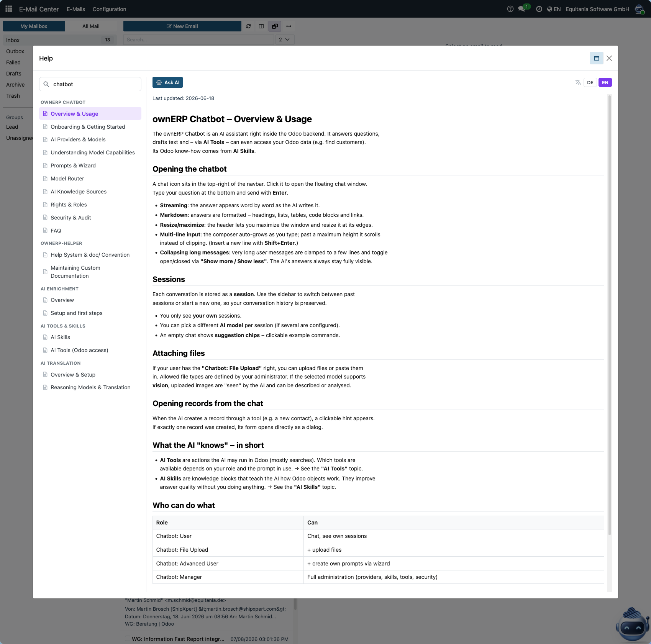Focus the mailbox Search field
Image resolution: width=651 pixels, height=644 pixels.
point(198,39)
